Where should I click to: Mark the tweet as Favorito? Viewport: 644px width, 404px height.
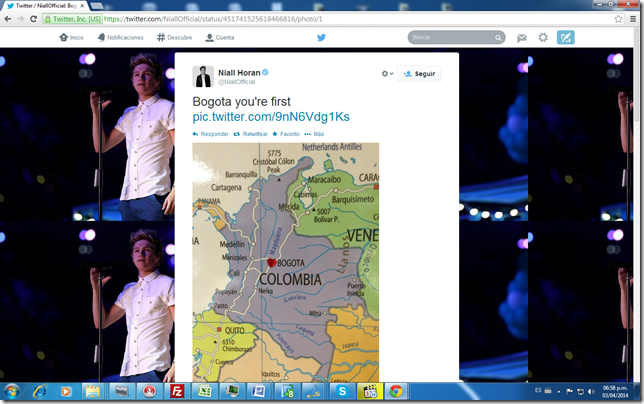(286, 134)
